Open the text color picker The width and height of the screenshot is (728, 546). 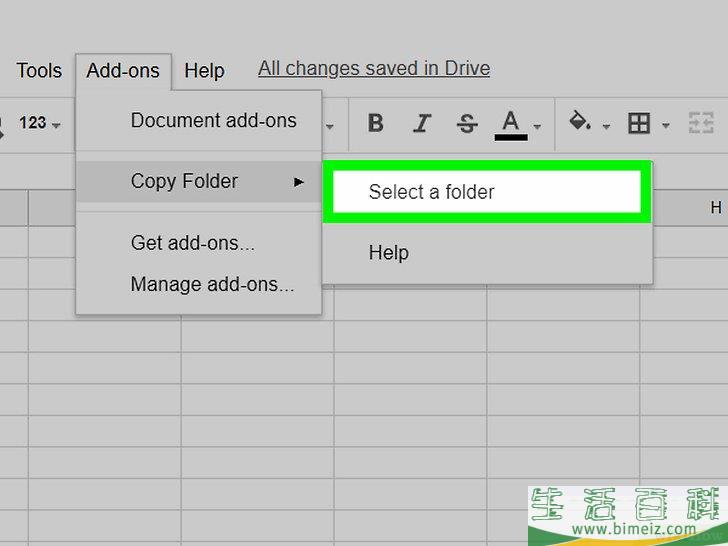click(511, 123)
